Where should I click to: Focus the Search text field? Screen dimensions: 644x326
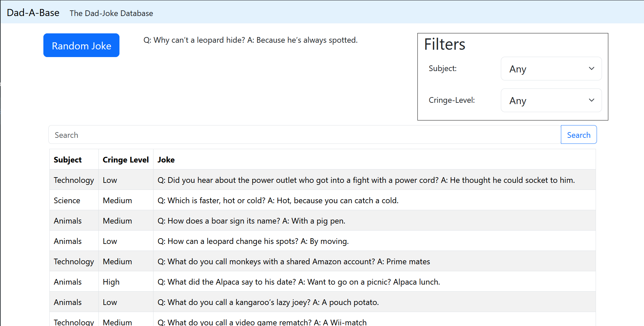click(x=304, y=135)
